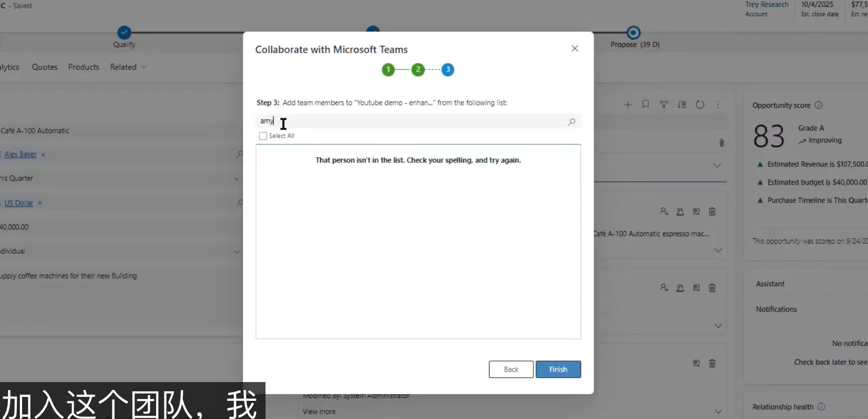Image resolution: width=868 pixels, height=419 pixels.
Task: Click "Estimated Revenue is $107,500" insight
Action: coord(818,165)
